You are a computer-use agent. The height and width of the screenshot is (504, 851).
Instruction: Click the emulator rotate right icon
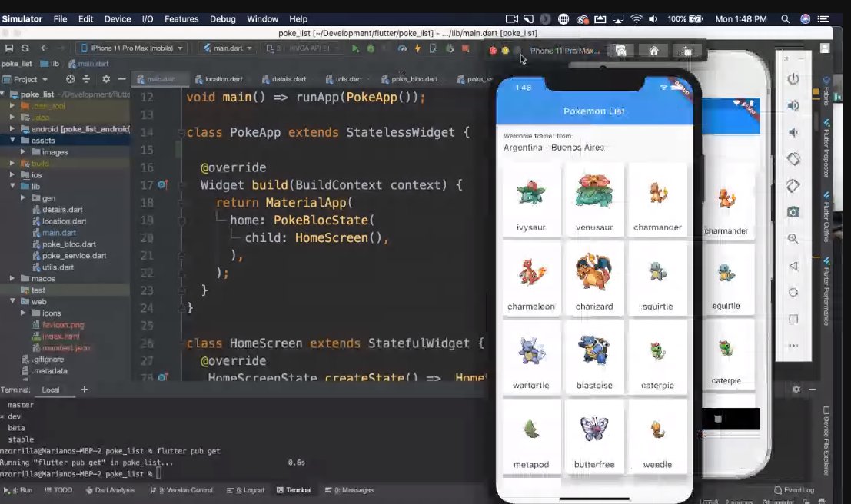tap(793, 185)
